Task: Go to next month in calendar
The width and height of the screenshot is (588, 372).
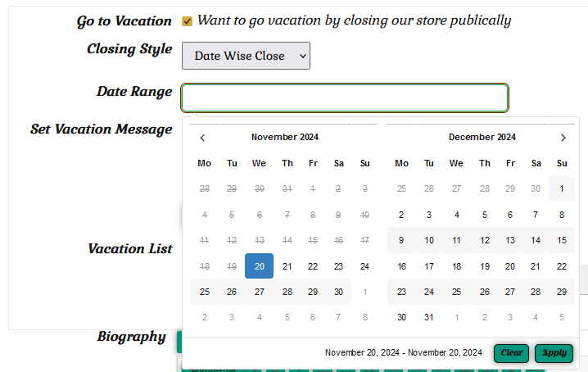Action: coord(563,138)
